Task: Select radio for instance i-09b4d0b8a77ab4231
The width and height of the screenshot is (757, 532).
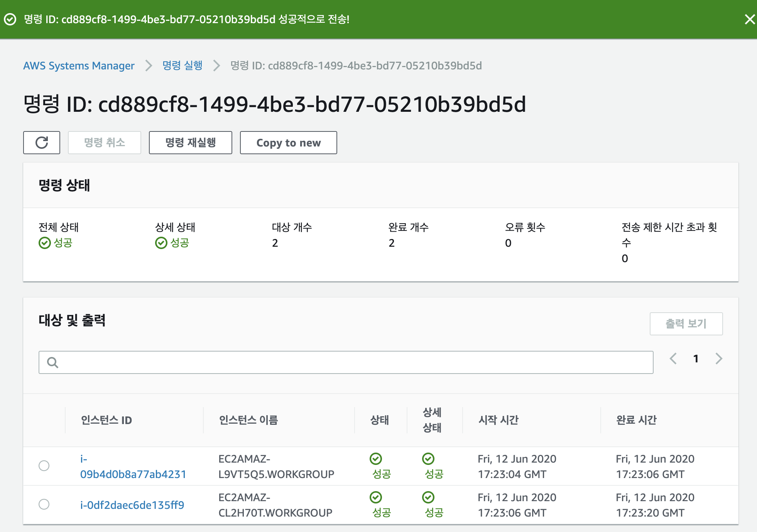Action: tap(44, 466)
